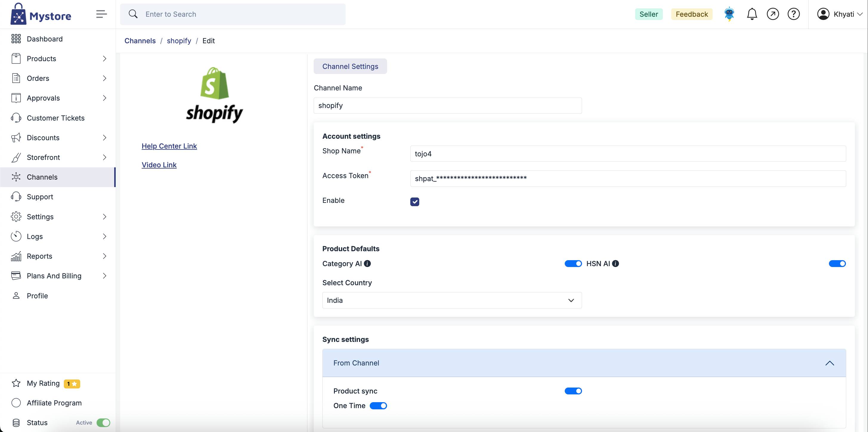
Task: Click the HSN AI info icon
Action: pos(615,264)
